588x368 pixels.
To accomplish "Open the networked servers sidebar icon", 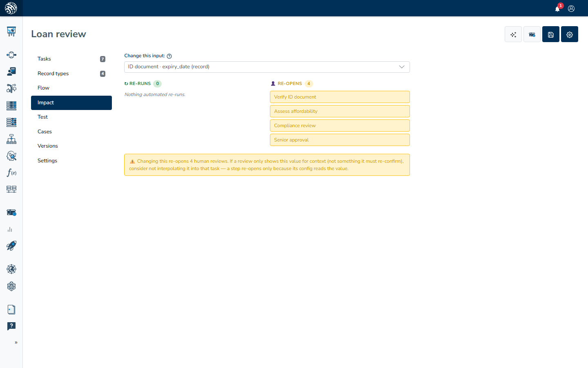I will (11, 189).
